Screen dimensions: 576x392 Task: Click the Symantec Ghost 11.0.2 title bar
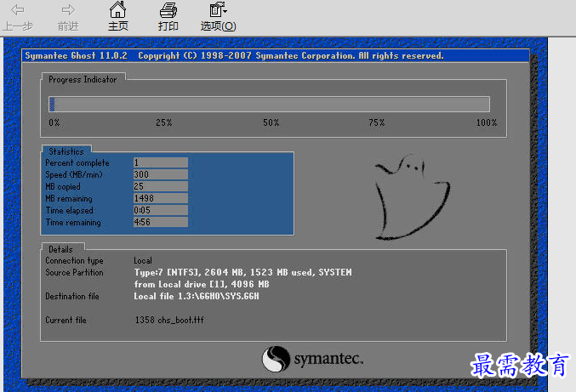pos(276,56)
